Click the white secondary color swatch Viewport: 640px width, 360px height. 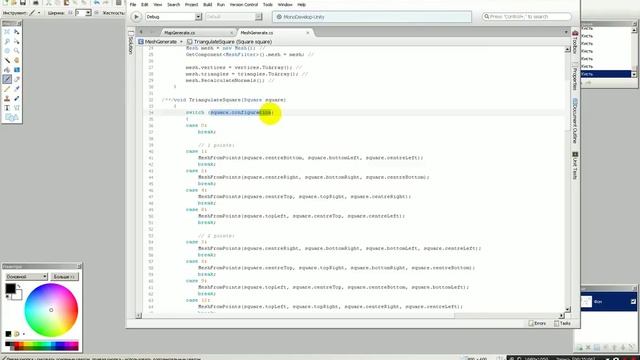click(18, 296)
